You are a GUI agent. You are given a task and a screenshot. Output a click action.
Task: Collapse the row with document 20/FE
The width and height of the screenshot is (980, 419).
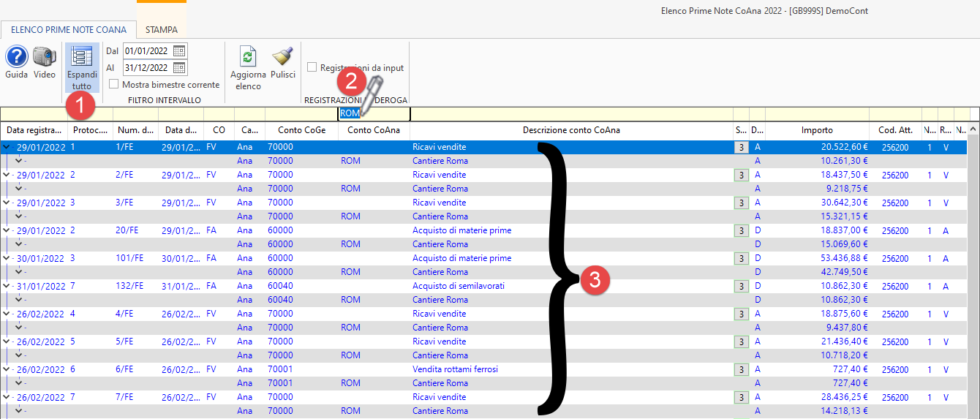pos(7,230)
